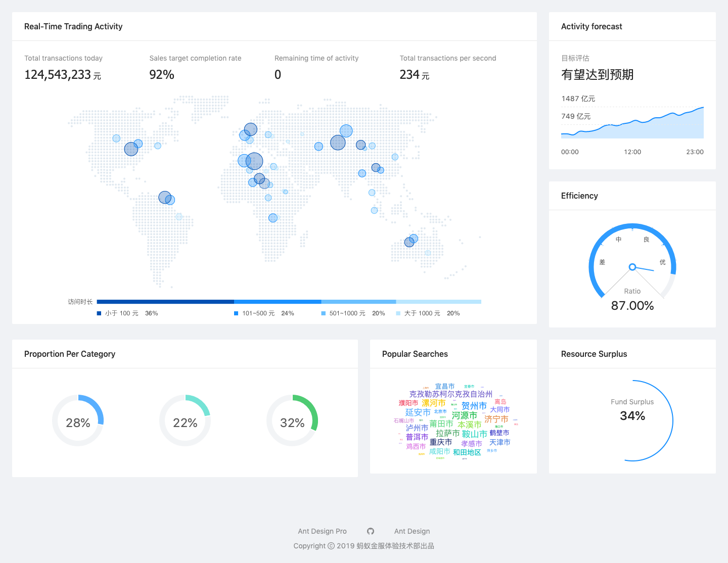Click 天津市 in the word cloud
This screenshot has height=563, width=728.
[x=500, y=442]
